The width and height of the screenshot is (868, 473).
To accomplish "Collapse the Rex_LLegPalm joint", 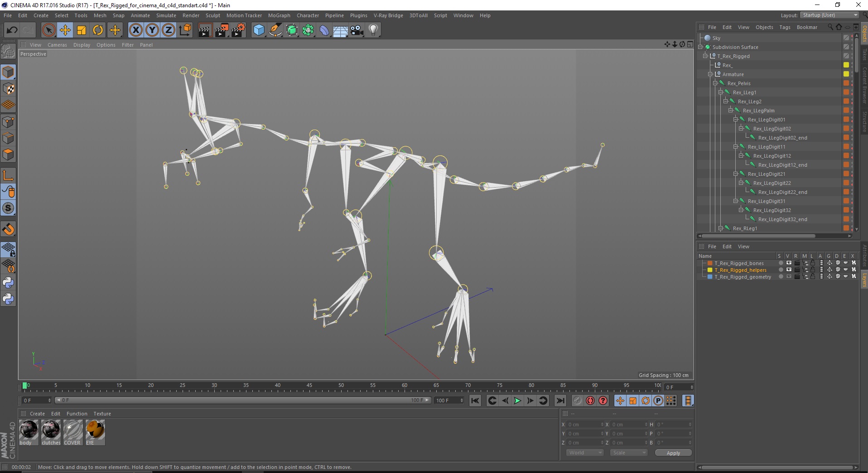I will click(731, 111).
